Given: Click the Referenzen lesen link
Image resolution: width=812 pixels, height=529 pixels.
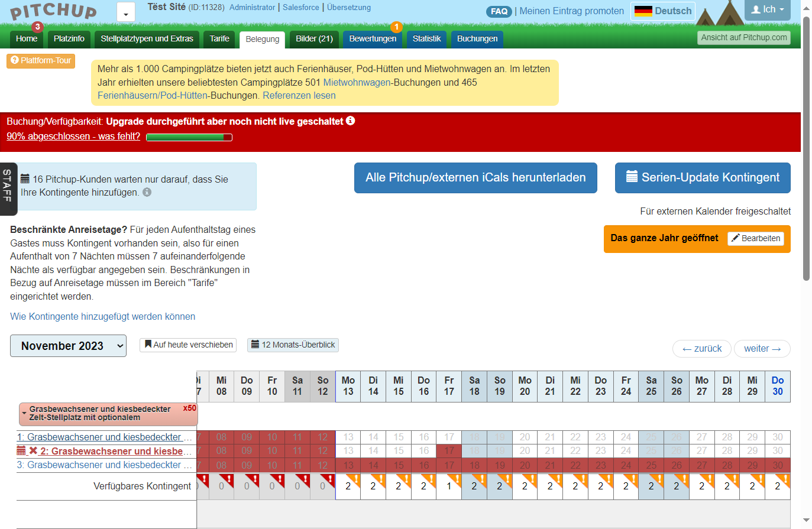Looking at the screenshot, I should click(x=299, y=96).
